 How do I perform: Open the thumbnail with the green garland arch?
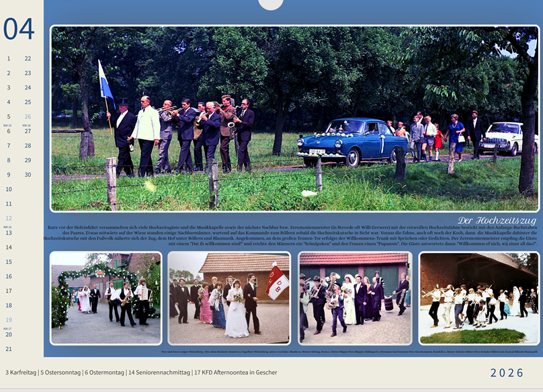(106, 298)
